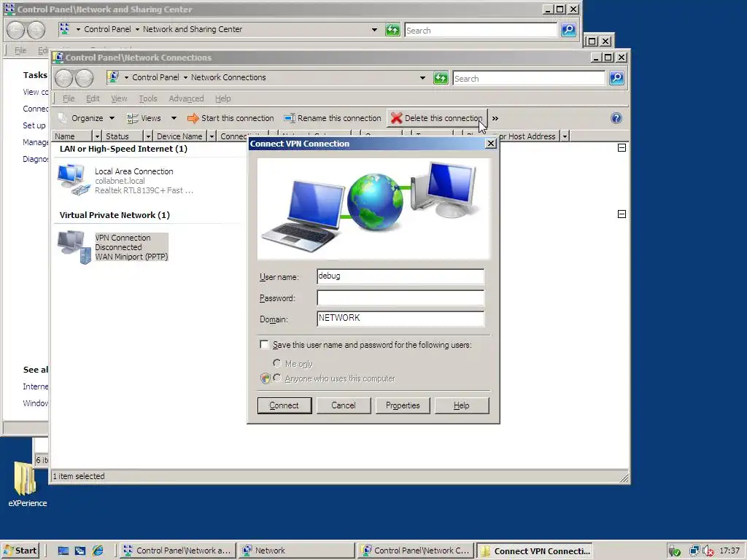The height and width of the screenshot is (560, 747).
Task: Focus the User name field containing debug
Action: point(400,276)
